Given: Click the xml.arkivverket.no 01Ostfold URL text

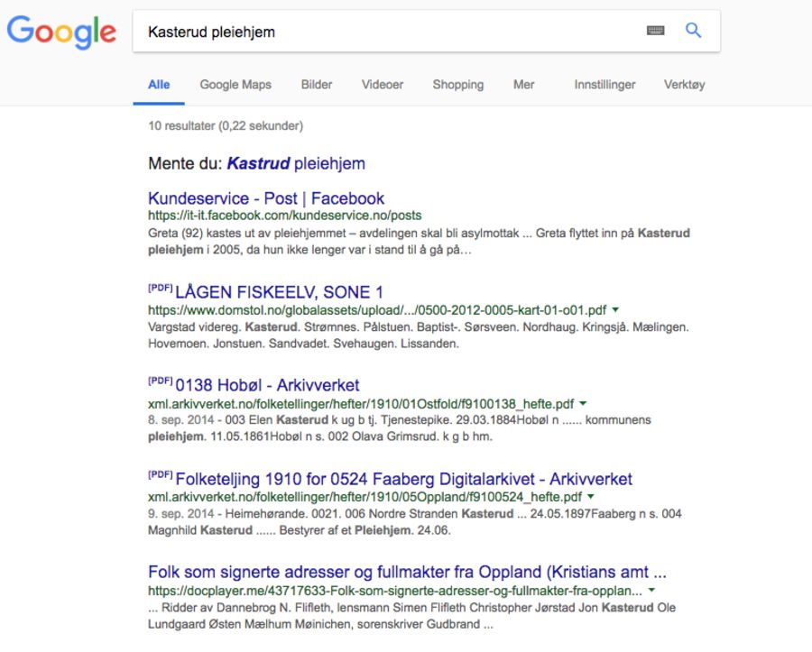Looking at the screenshot, I should pos(361,404).
